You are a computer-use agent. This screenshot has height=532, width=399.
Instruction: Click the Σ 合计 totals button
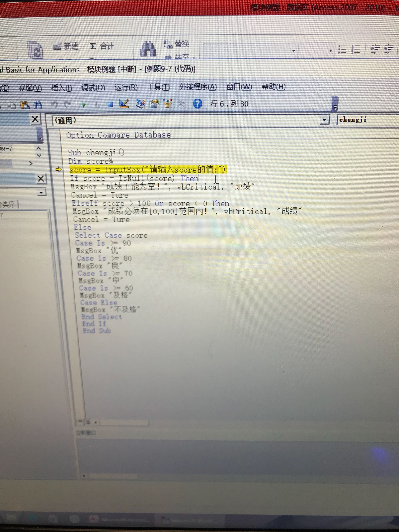(x=102, y=46)
